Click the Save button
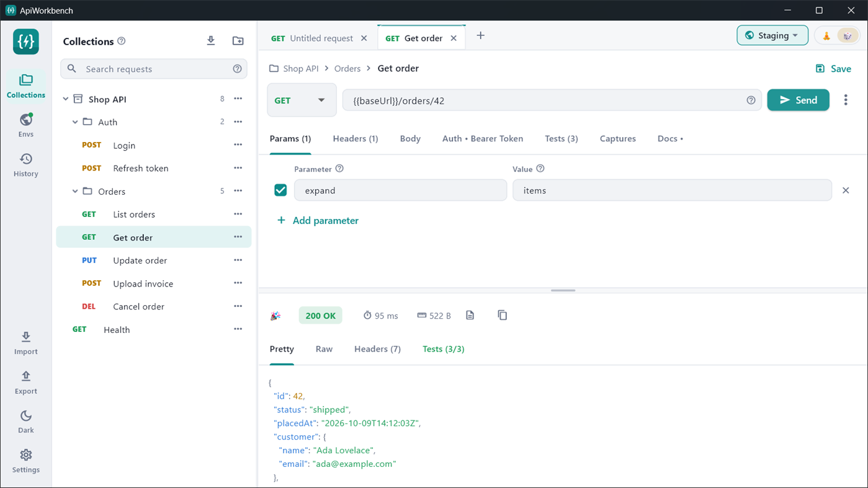Viewport: 868px width, 488px height. coord(833,69)
